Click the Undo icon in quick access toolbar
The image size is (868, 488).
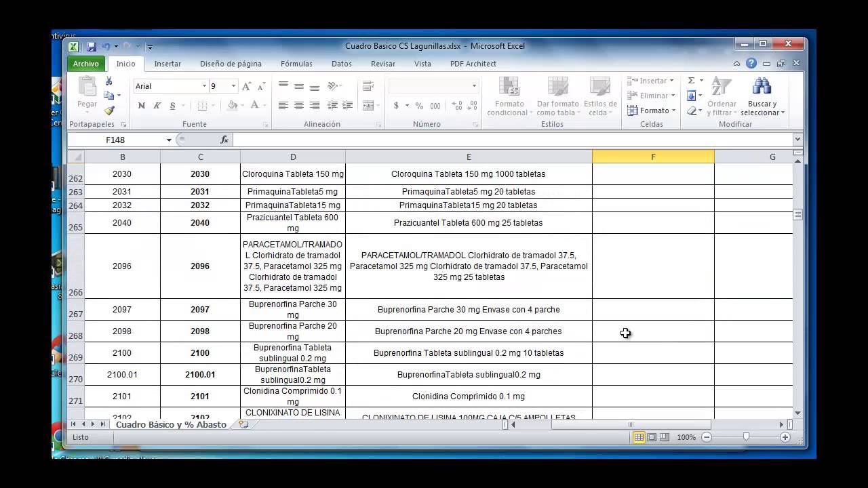[106, 47]
